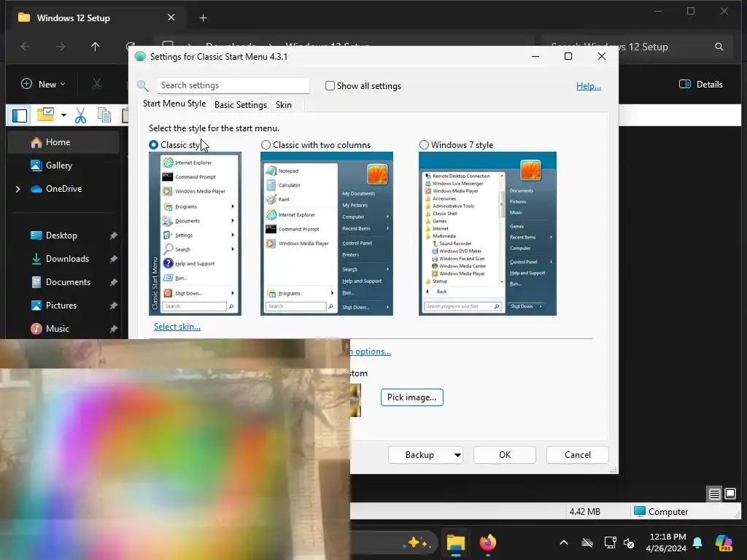
Task: Select the Windows 7 style radio button
Action: coord(424,145)
